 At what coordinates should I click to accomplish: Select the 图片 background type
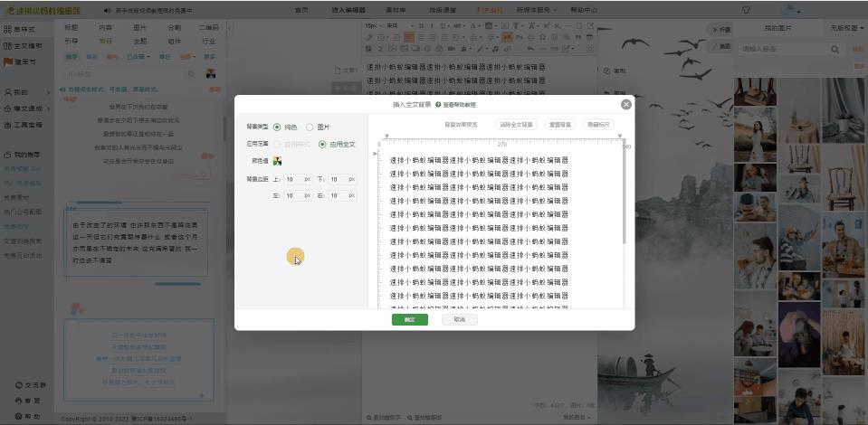(x=310, y=127)
